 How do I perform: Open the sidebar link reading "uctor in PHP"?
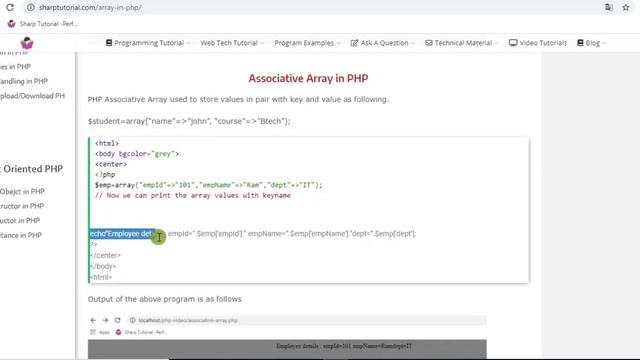[20, 221]
